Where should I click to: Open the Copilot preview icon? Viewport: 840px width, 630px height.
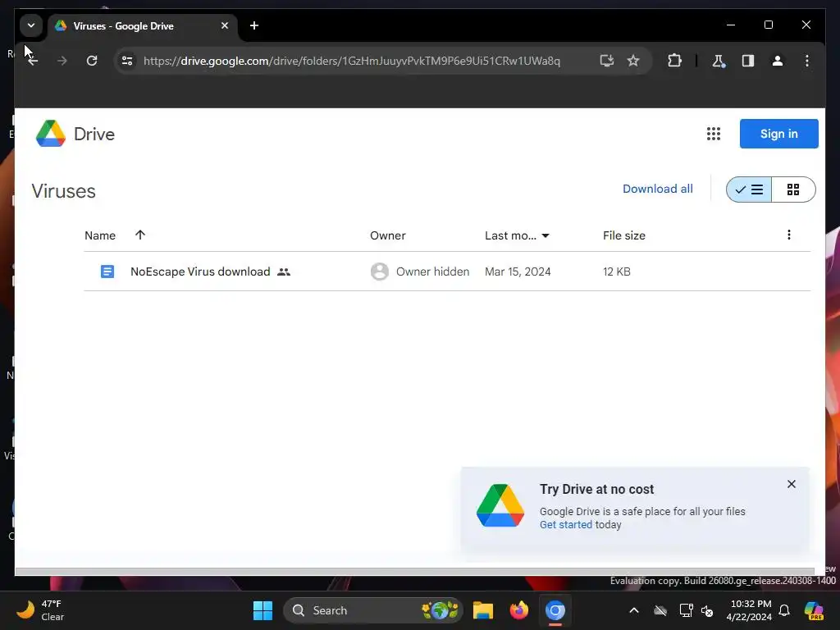(x=814, y=610)
